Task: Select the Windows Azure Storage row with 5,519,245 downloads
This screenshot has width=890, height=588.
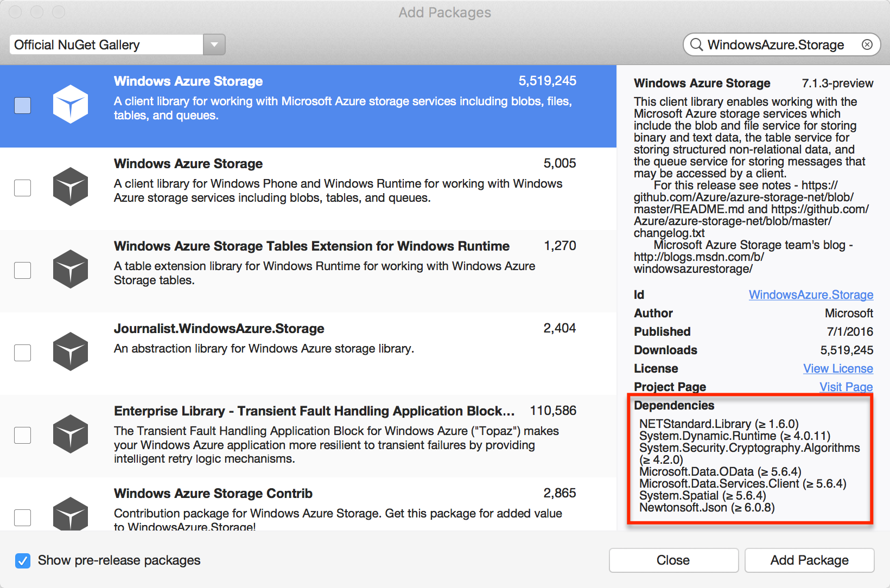Action: pyautogui.click(x=308, y=106)
